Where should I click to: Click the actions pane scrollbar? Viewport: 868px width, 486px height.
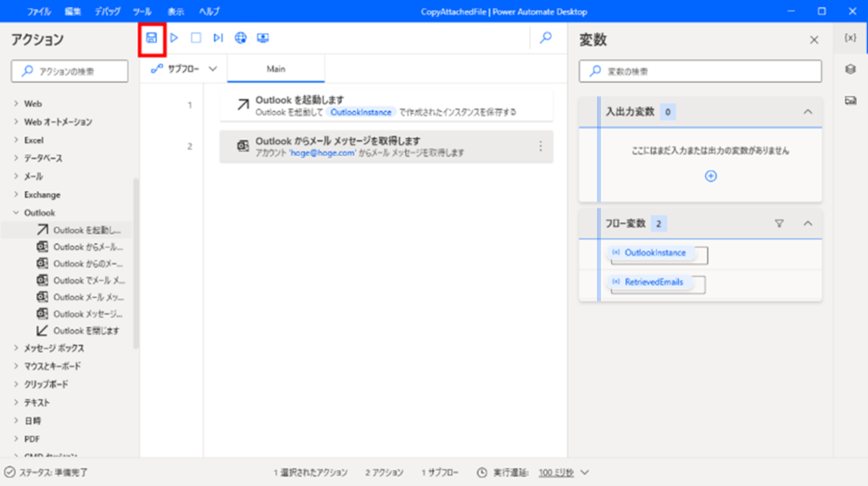pos(136,263)
